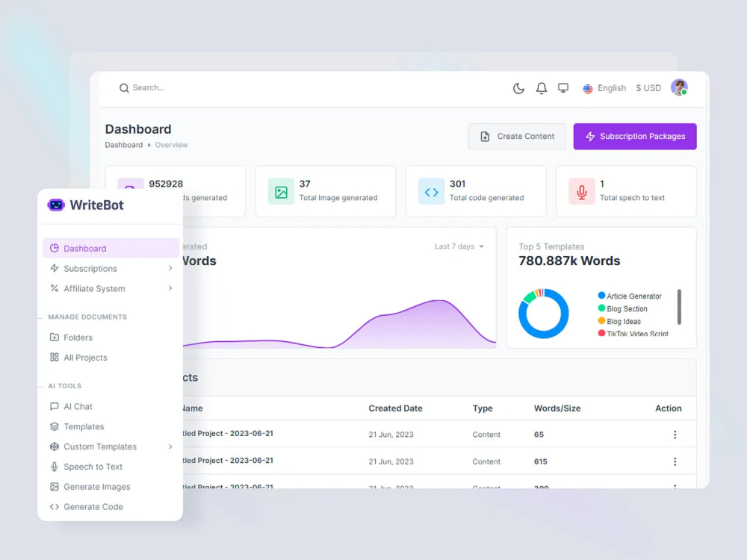Viewport: 747px width, 560px height.
Task: Click the Templates layers icon
Action: (55, 426)
